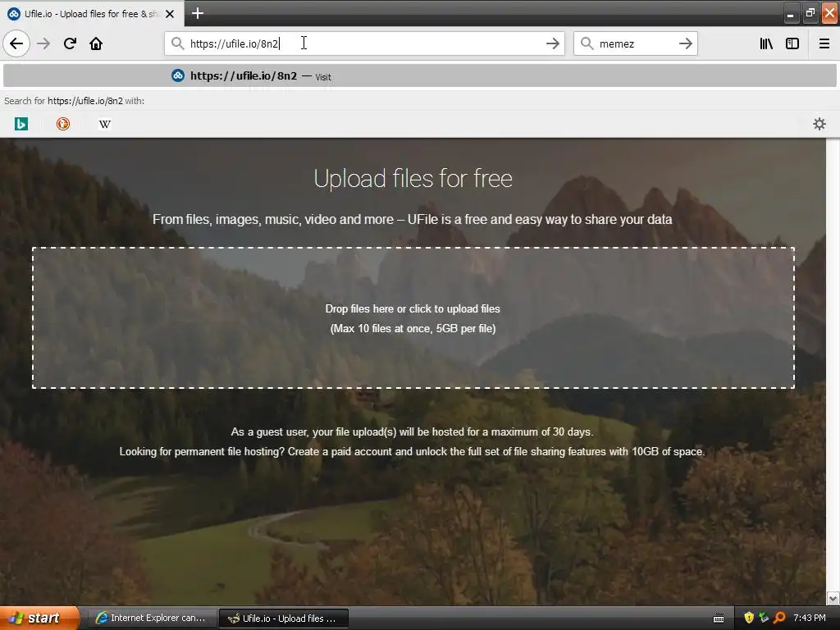The image size is (840, 630).
Task: Open the hamburger application menu
Action: tap(824, 43)
